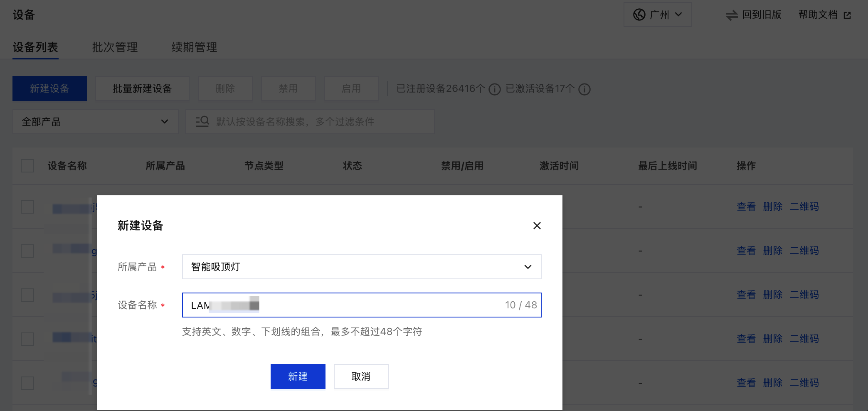Check the fourth device row checkbox
Image resolution: width=868 pixels, height=411 pixels.
tap(27, 339)
